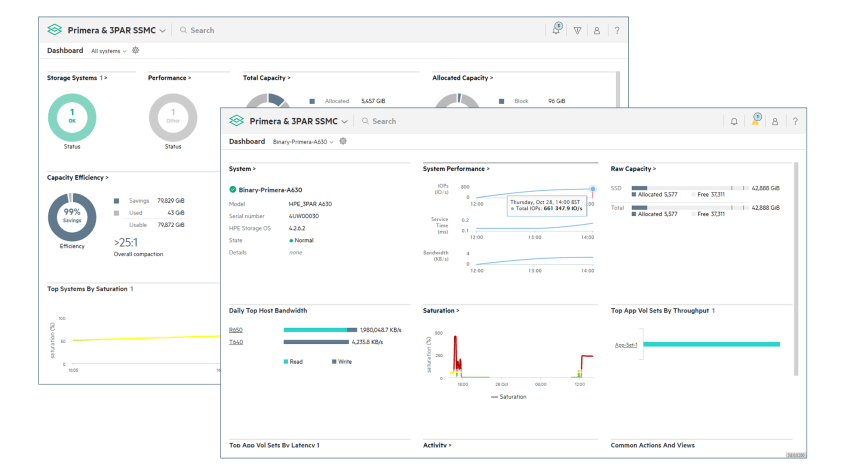
Task: Click the filter funnel icon in the back window
Action: pos(577,31)
